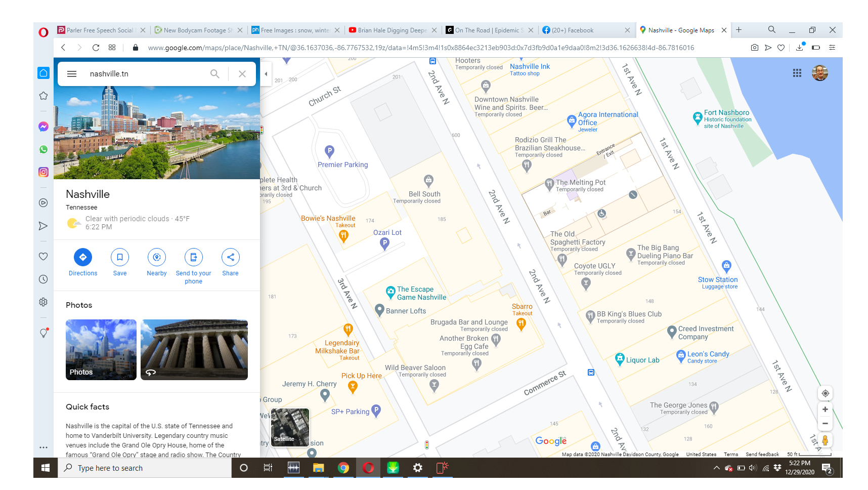Go back in browser history
Image resolution: width=868 pixels, height=490 pixels.
click(63, 48)
